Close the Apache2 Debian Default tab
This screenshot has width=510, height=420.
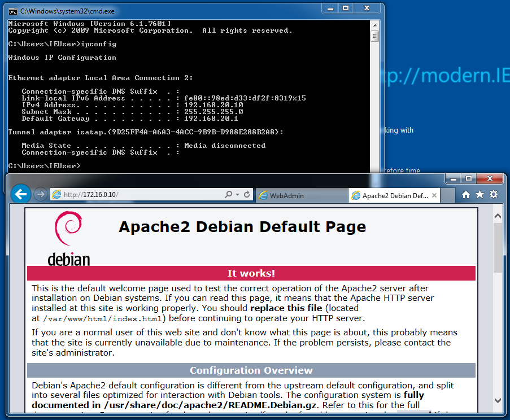click(434, 196)
